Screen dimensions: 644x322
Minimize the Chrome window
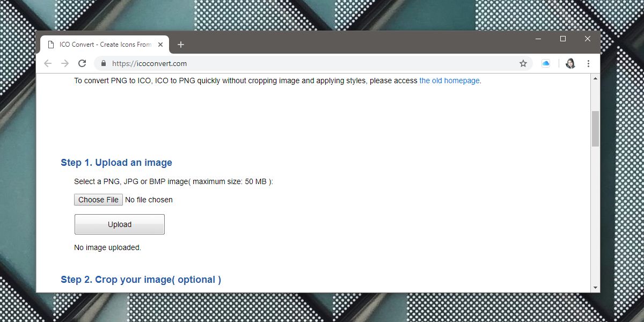click(538, 39)
